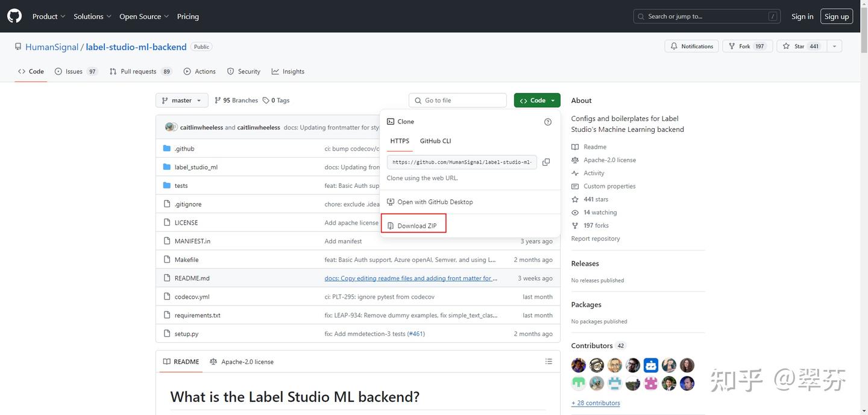Open the README outline list icon
The width and height of the screenshot is (868, 415).
coord(549,361)
